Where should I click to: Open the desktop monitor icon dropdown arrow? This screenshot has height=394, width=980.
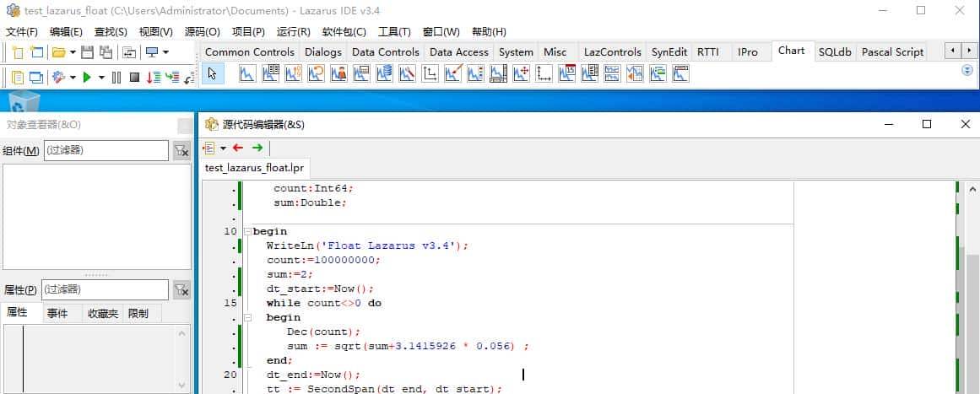[165, 52]
